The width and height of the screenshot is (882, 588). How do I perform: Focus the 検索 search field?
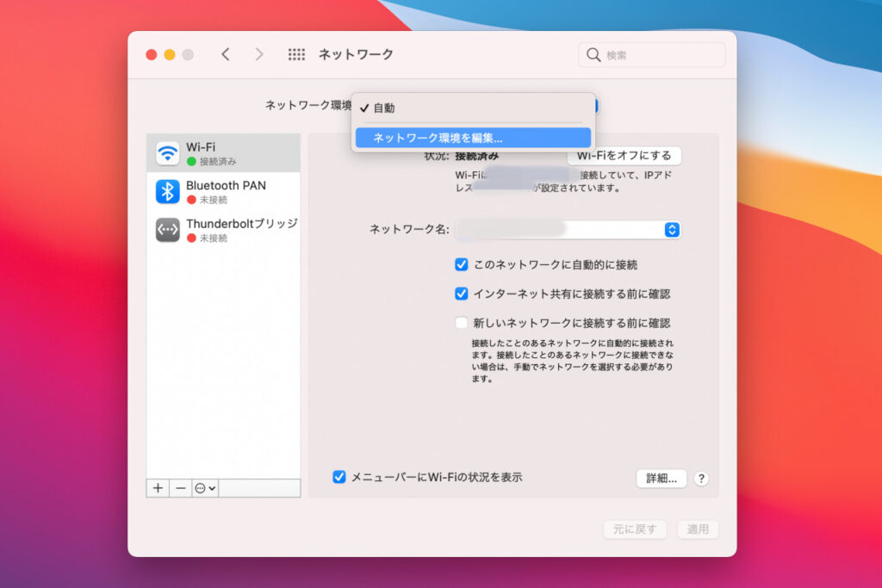point(652,54)
